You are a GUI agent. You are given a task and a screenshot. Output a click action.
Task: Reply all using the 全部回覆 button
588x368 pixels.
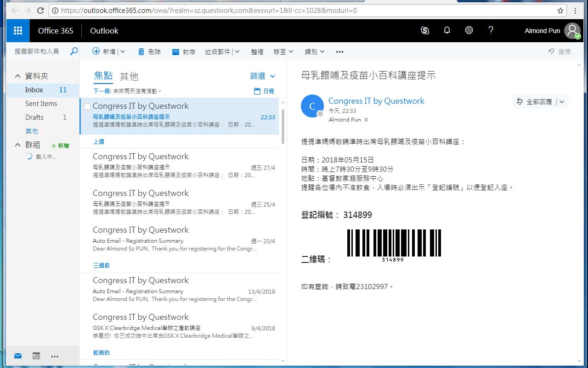(x=534, y=102)
